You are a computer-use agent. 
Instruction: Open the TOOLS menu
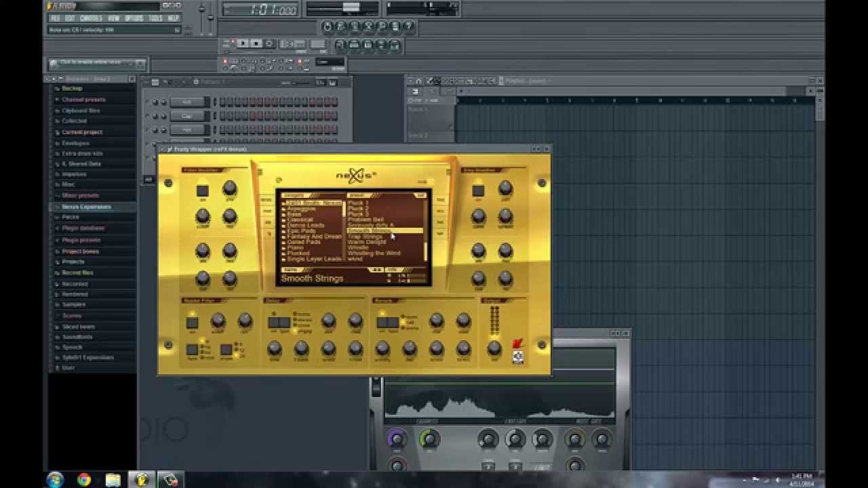156,18
